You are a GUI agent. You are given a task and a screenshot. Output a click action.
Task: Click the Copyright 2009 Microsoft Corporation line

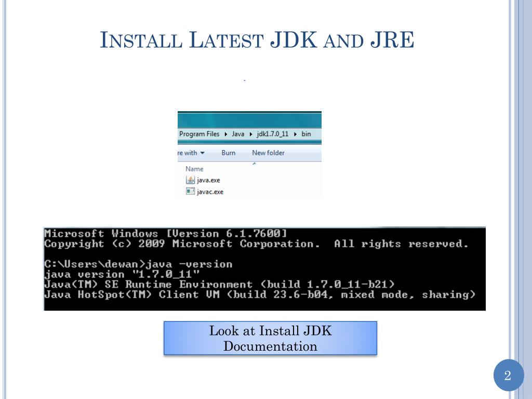(x=256, y=244)
